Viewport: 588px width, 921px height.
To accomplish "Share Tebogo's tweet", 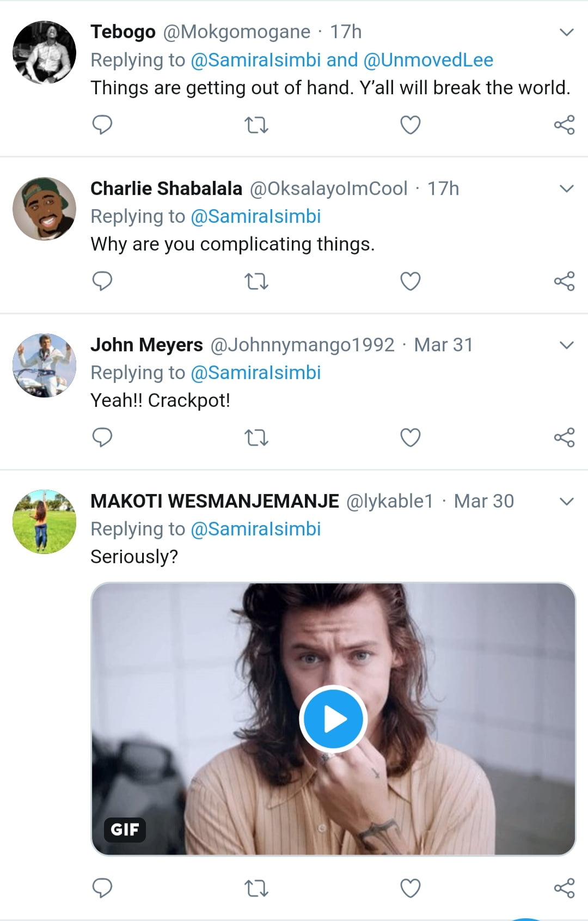I will [x=564, y=125].
